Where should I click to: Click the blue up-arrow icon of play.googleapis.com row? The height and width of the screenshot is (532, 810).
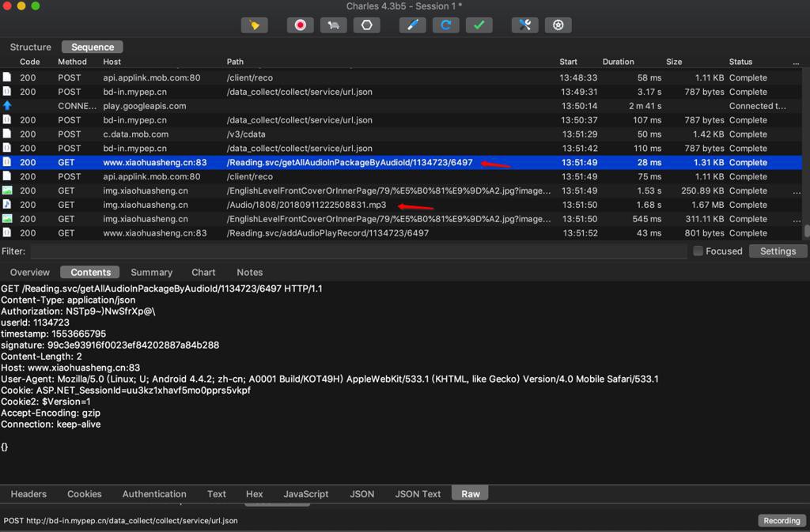[x=7, y=106]
